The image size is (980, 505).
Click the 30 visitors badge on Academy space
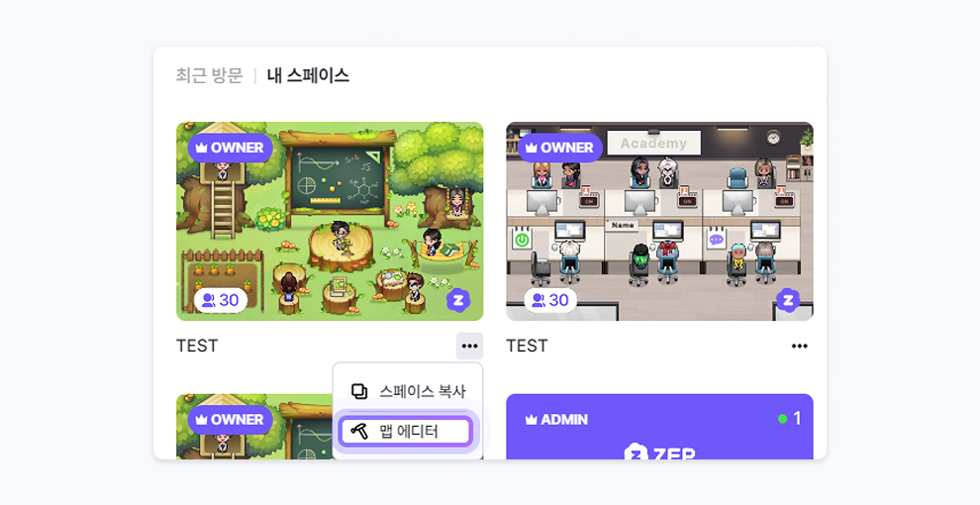550,301
